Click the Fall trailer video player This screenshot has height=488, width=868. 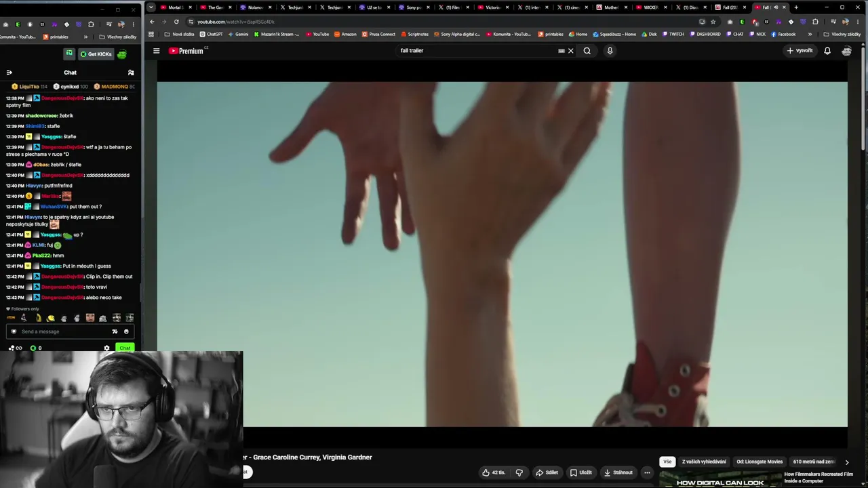[x=502, y=254]
